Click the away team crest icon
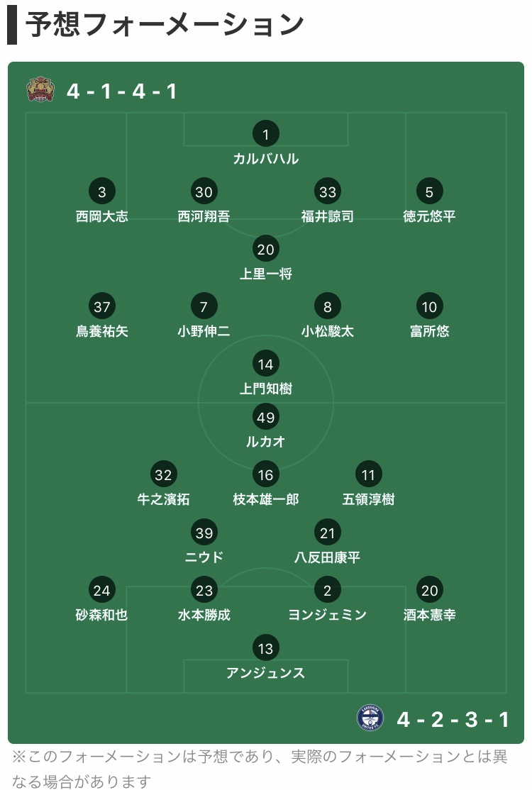The width and height of the screenshot is (532, 790). pyautogui.click(x=370, y=718)
